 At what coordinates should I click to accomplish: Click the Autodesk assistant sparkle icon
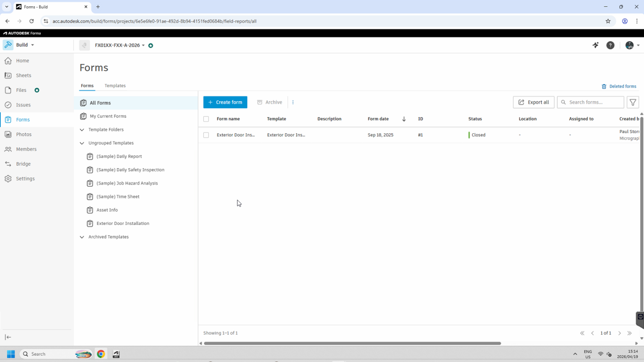(595, 45)
